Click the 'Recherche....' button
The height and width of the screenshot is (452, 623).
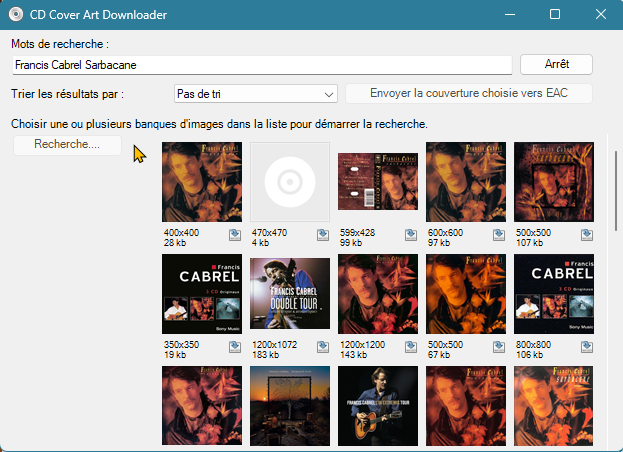67,145
